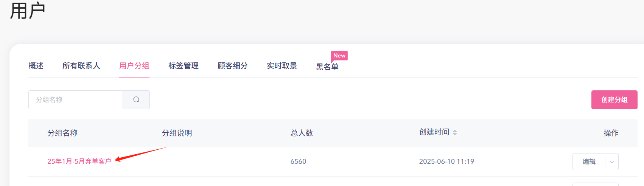Click the 总人数 column header

tap(302, 133)
